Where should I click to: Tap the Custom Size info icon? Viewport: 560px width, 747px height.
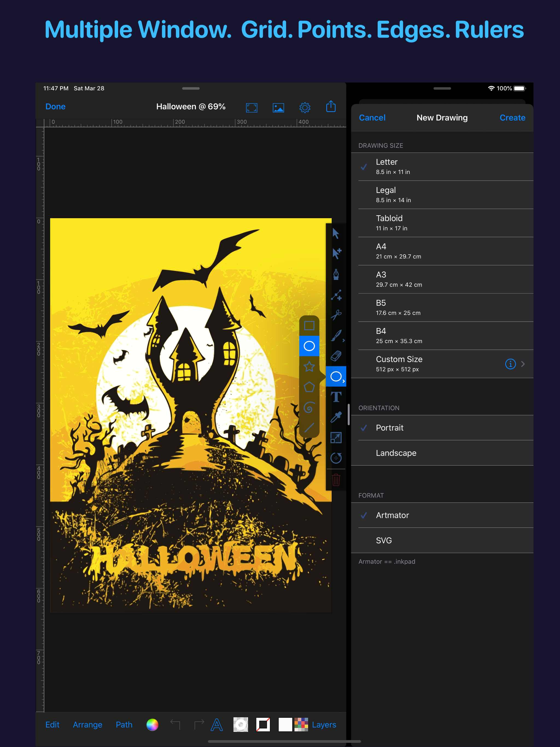pos(510,364)
